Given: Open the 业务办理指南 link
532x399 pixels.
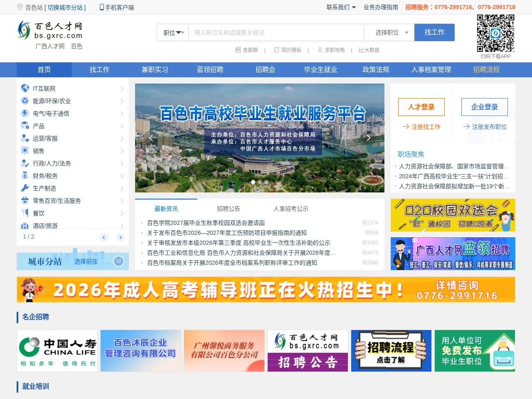Looking at the screenshot, I should tap(381, 7).
